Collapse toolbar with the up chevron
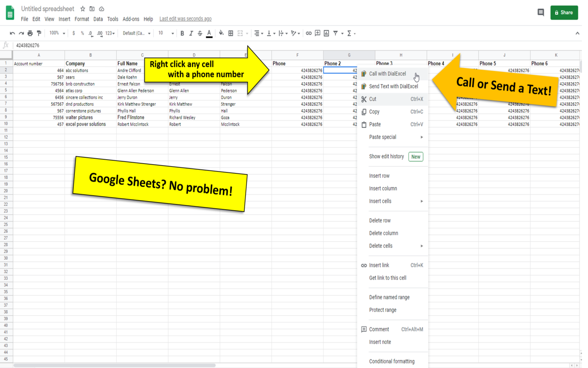 577,33
